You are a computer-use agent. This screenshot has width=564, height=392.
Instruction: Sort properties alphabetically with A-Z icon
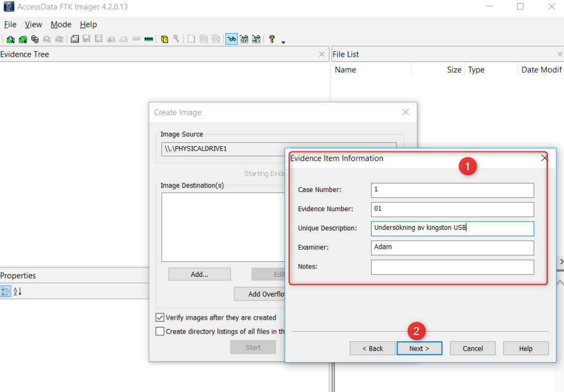point(17,292)
